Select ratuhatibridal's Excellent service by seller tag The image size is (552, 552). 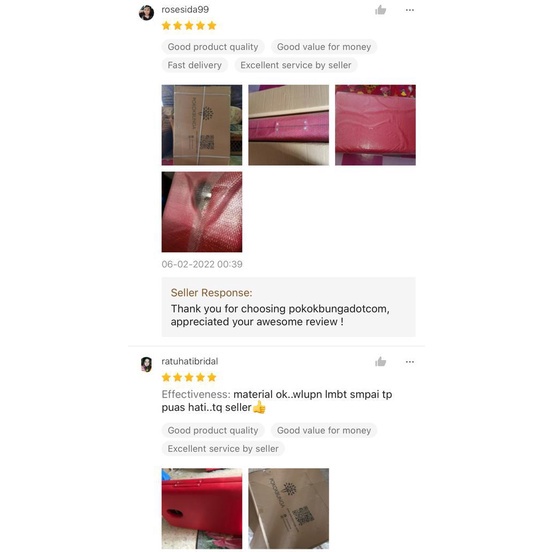[x=223, y=448]
